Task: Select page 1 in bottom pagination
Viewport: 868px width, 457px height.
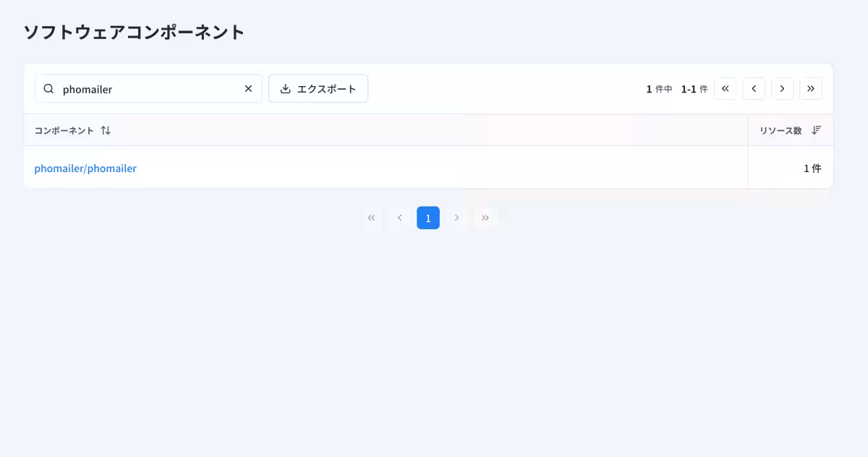Action: pyautogui.click(x=428, y=218)
